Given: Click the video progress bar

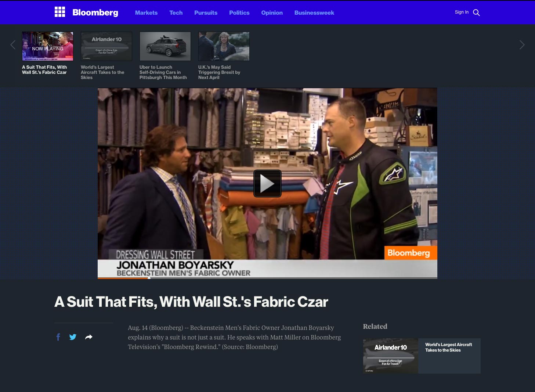Looking at the screenshot, I should (x=267, y=278).
